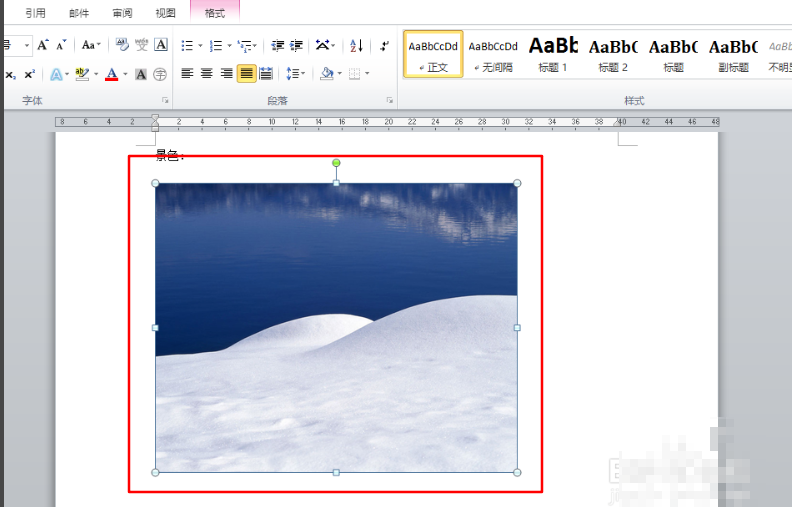
Task: Apply the 标题 2 style
Action: (613, 54)
